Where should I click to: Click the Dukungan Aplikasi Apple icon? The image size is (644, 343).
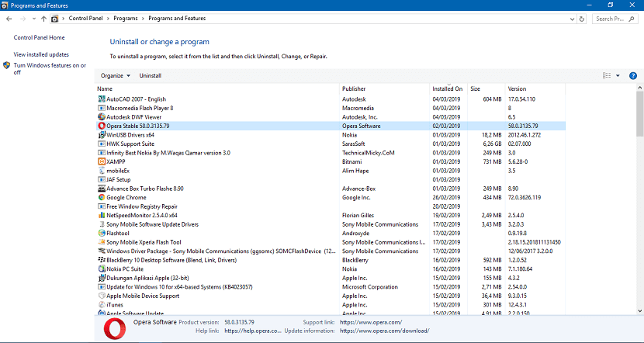(x=102, y=278)
